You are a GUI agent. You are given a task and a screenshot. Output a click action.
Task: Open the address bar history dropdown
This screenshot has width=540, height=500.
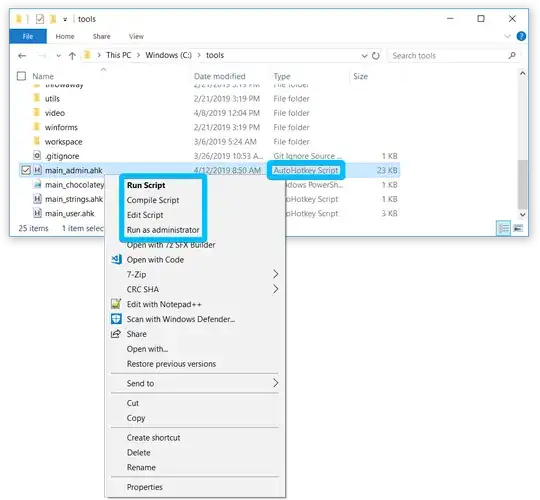coord(364,56)
